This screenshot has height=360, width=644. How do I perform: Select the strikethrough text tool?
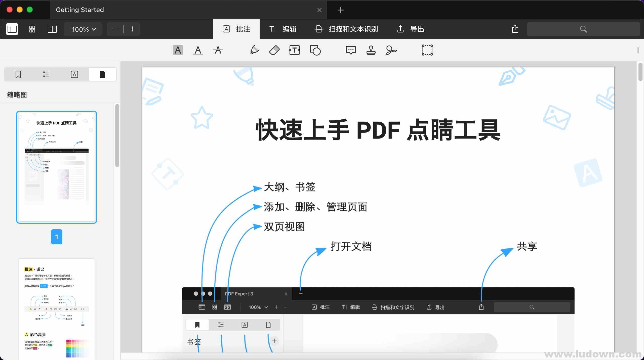[x=218, y=50]
